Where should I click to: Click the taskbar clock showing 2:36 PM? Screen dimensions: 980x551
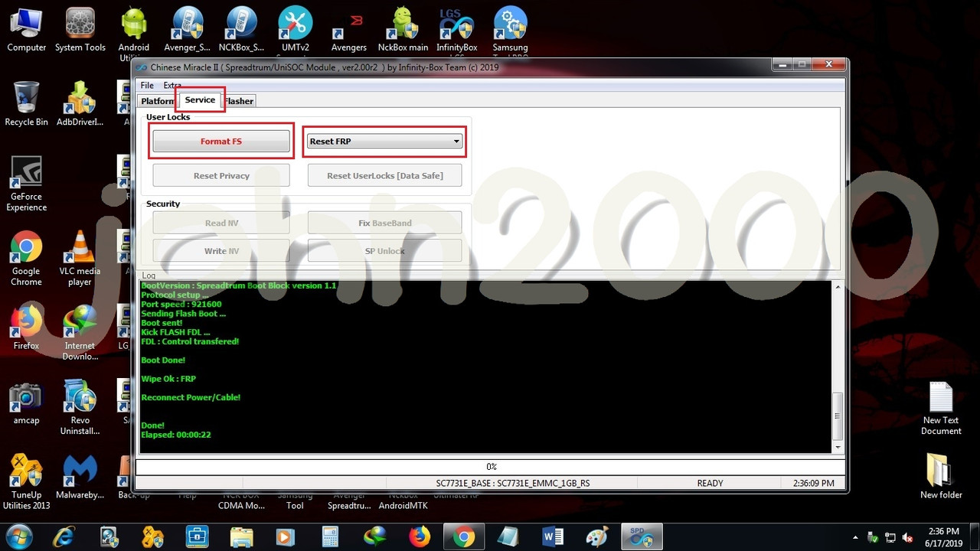[943, 537]
